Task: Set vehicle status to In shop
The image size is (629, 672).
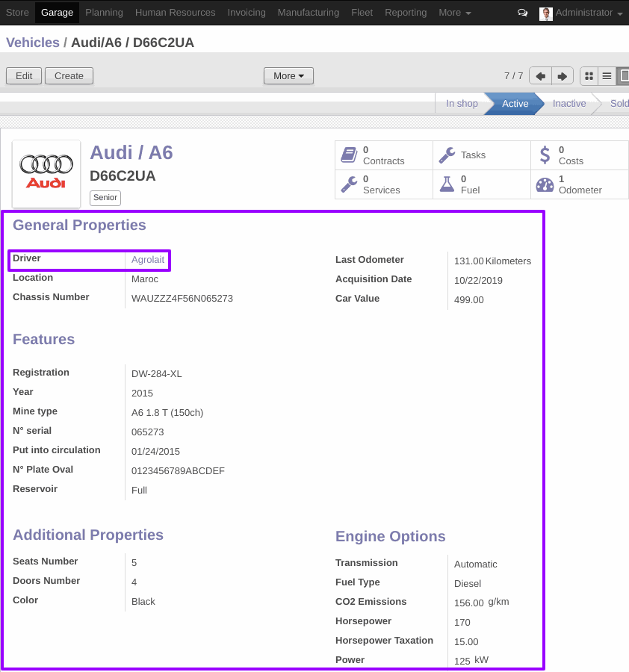Action: [x=462, y=104]
